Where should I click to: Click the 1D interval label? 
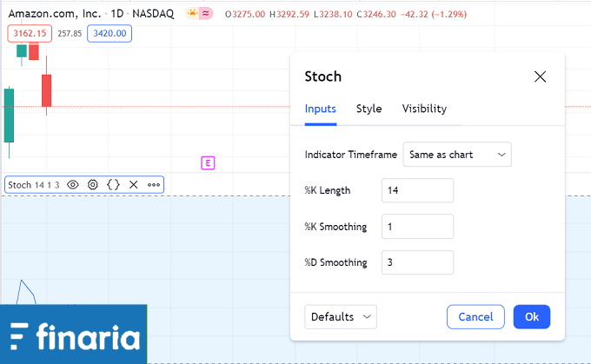click(x=117, y=14)
